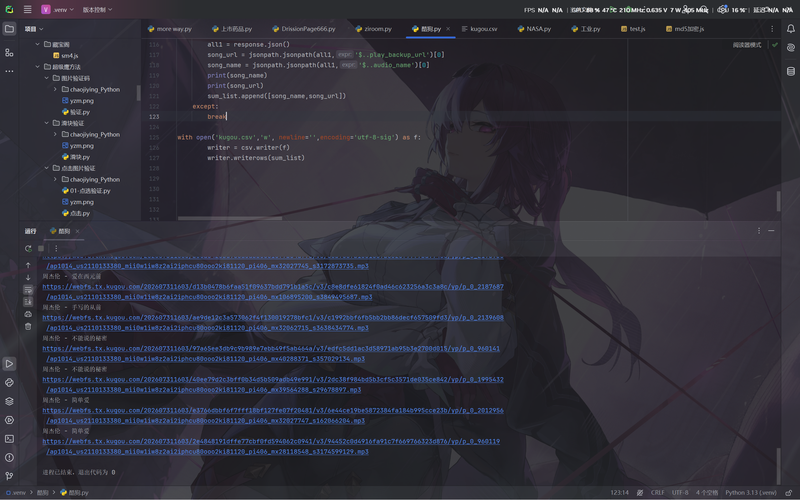800x500 pixels.
Task: Open the 项目 view dropdown
Action: click(34, 29)
